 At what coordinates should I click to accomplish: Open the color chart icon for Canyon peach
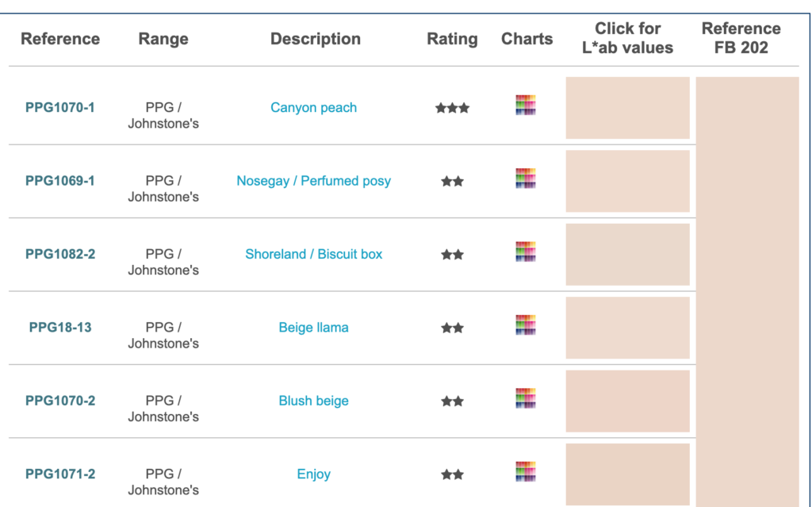point(526,106)
